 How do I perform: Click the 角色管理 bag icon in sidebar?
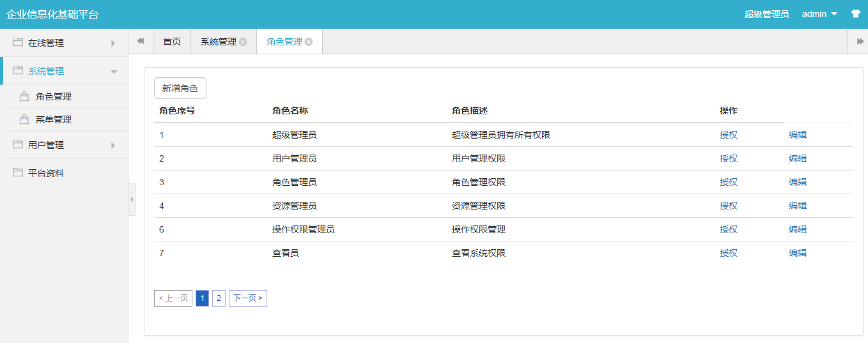click(24, 96)
